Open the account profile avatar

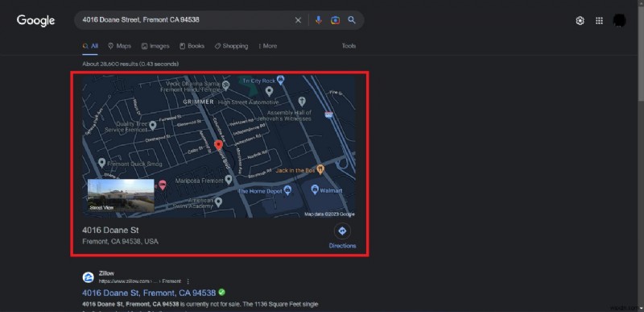click(619, 20)
